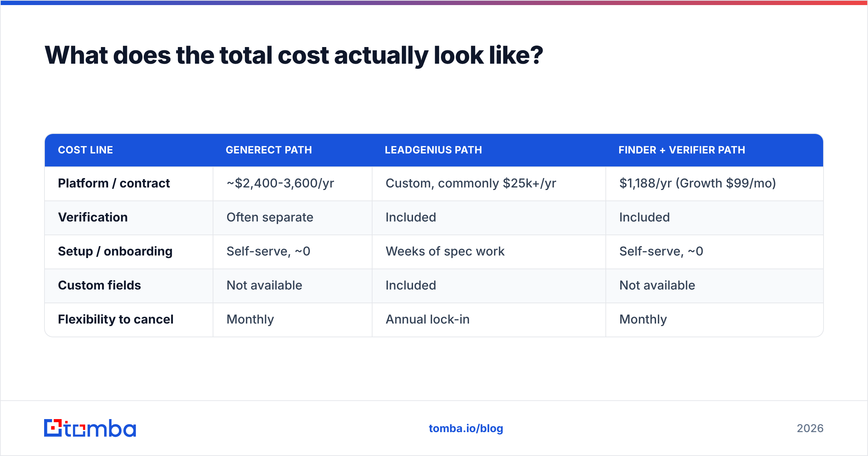Select the "COST LINE" column header
Screen dimensions: 868x456
tap(85, 150)
